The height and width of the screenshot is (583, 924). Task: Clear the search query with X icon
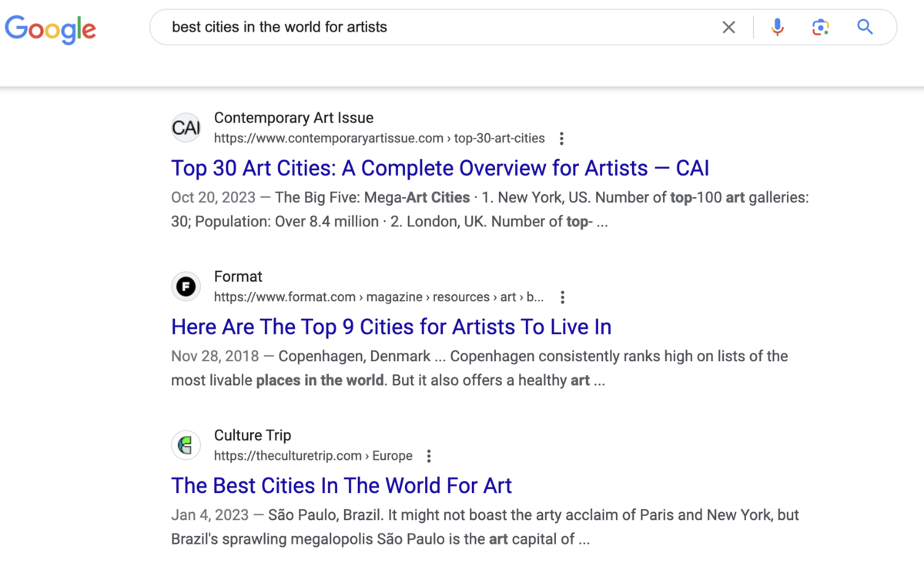pos(728,28)
